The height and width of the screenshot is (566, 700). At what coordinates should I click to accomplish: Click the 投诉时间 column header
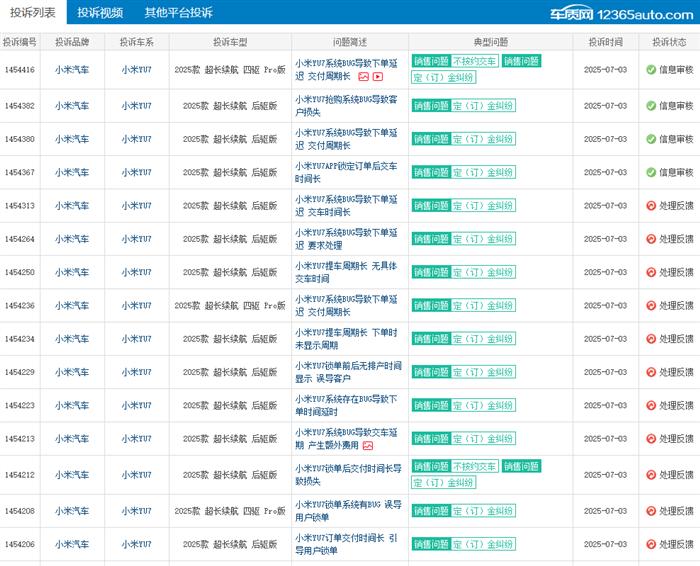tap(605, 42)
